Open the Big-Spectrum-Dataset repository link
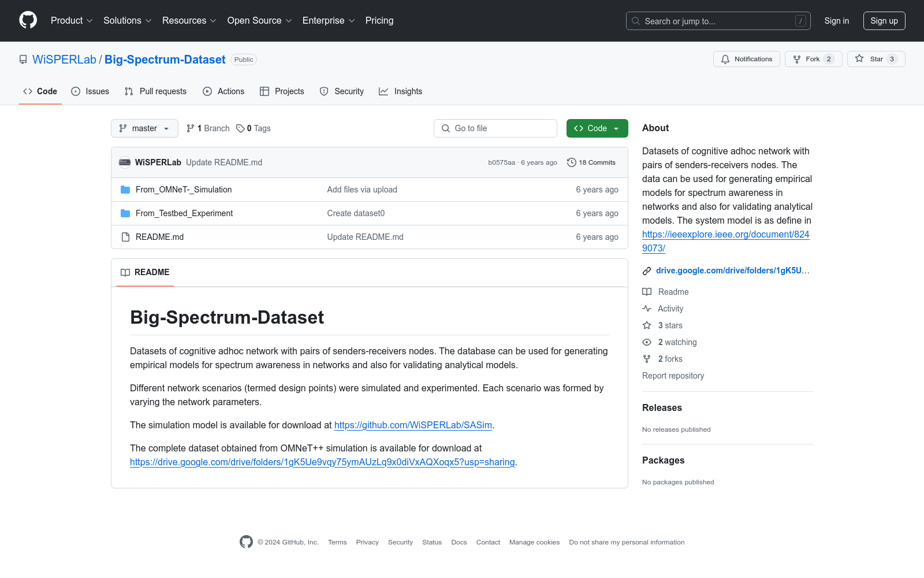 (x=165, y=60)
